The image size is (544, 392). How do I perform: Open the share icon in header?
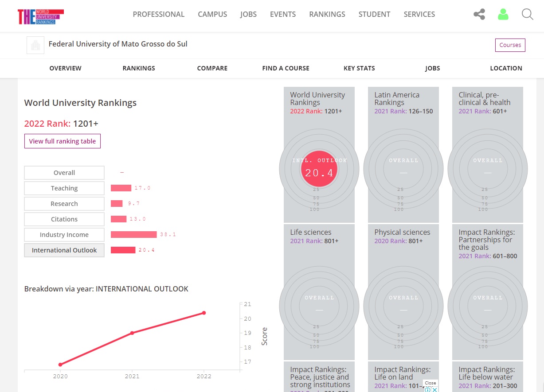(479, 15)
